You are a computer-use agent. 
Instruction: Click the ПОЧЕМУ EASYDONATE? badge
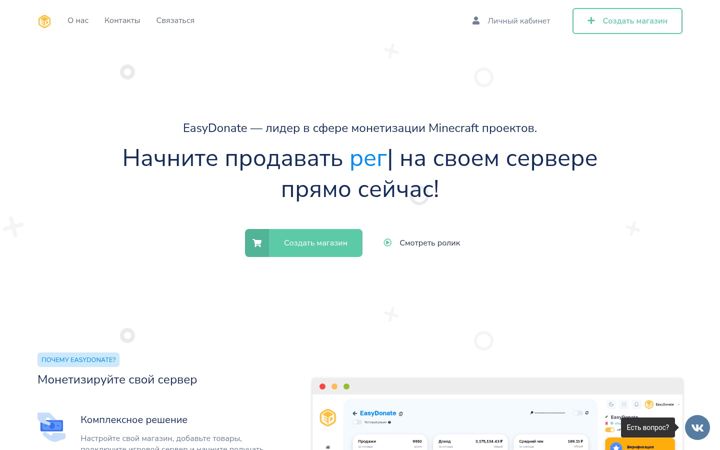click(x=79, y=360)
